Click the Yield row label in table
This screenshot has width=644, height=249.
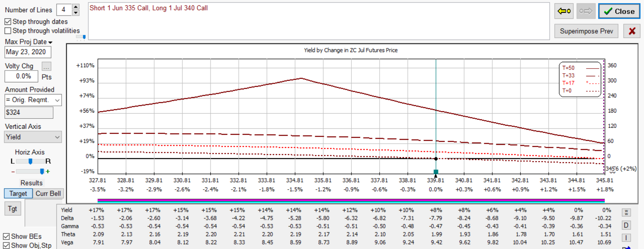66,210
